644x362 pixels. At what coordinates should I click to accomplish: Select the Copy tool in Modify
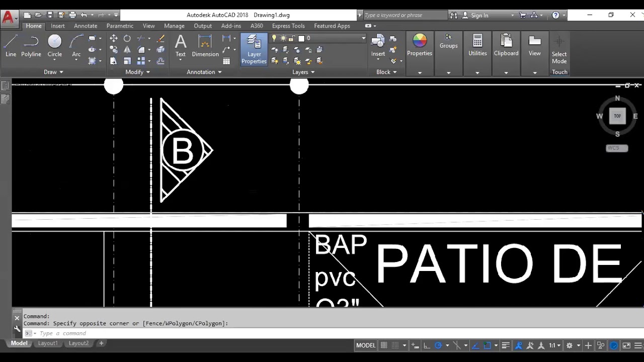pyautogui.click(x=114, y=50)
